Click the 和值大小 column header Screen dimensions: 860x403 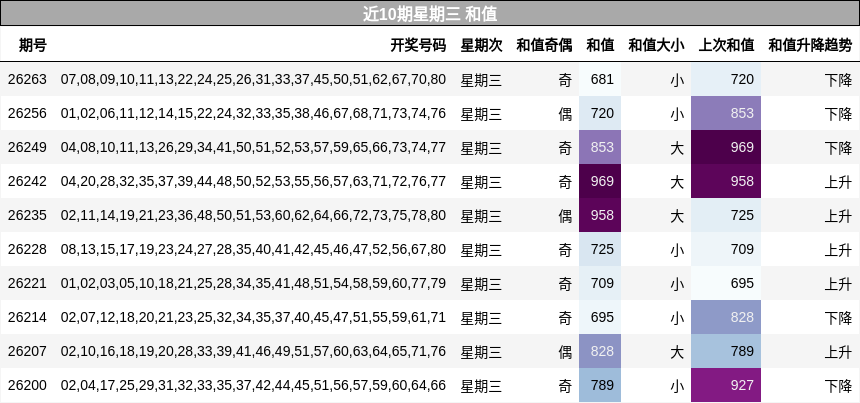(656, 45)
